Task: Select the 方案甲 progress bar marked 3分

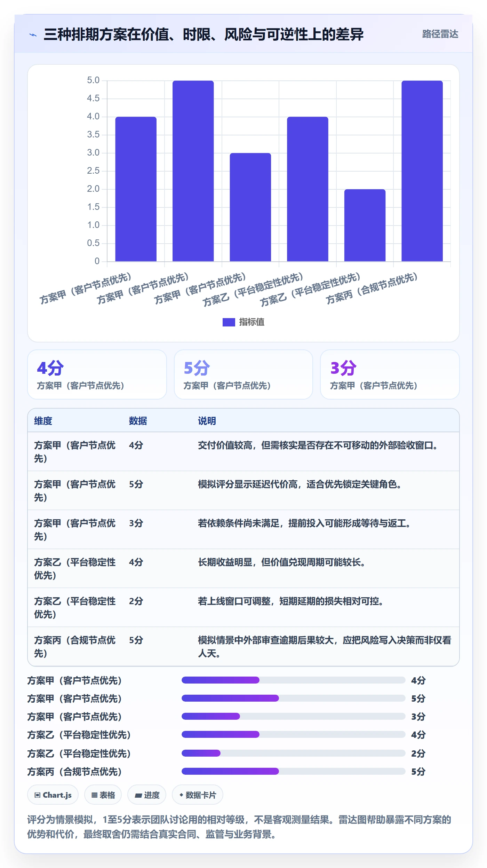Action: 293,716
